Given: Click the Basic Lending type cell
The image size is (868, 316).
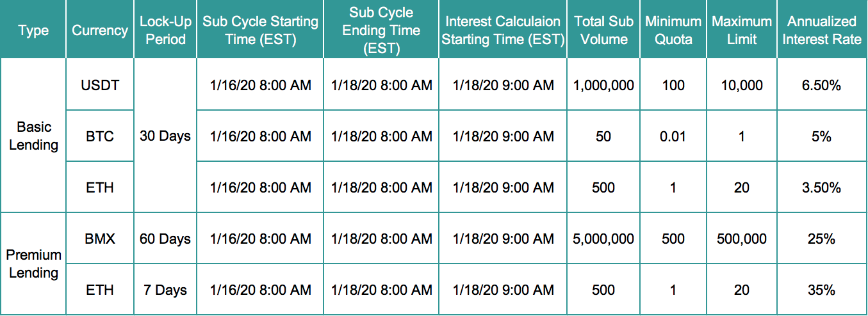Looking at the screenshot, I should (x=33, y=136).
